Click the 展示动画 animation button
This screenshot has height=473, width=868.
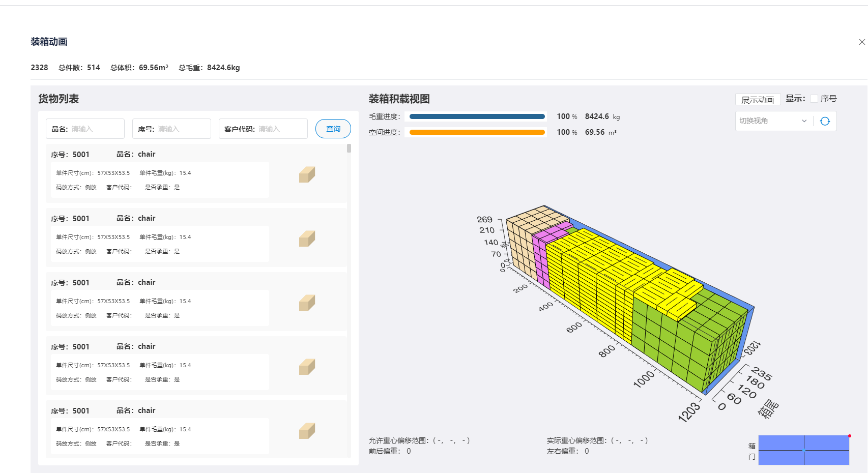tap(758, 99)
